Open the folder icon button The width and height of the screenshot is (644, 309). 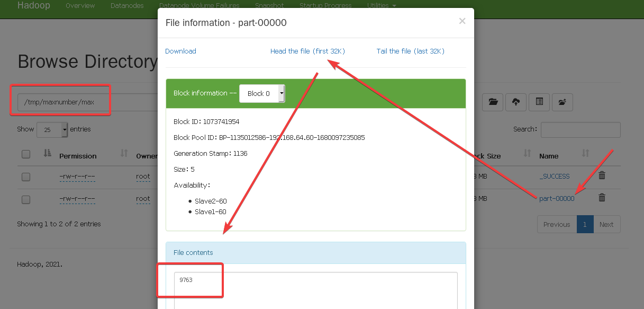(x=493, y=102)
